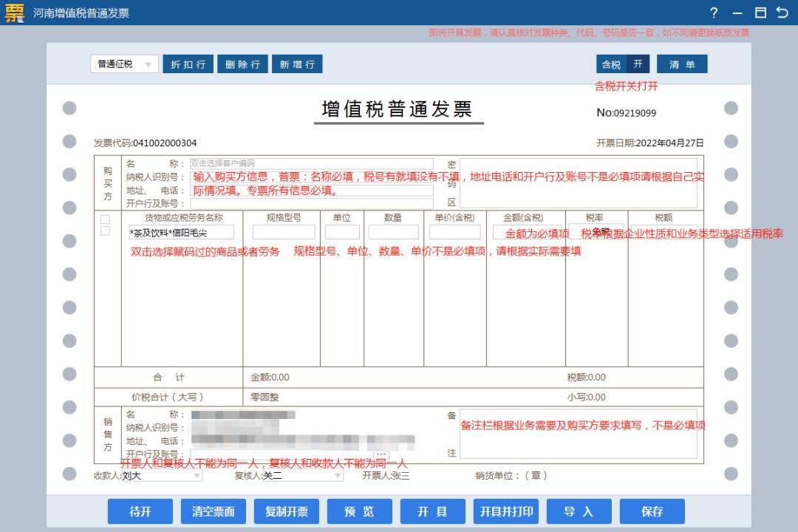Viewport: 798px width, 532px height.
Task: Click the 待开 pending invoices tab
Action: pos(140,511)
